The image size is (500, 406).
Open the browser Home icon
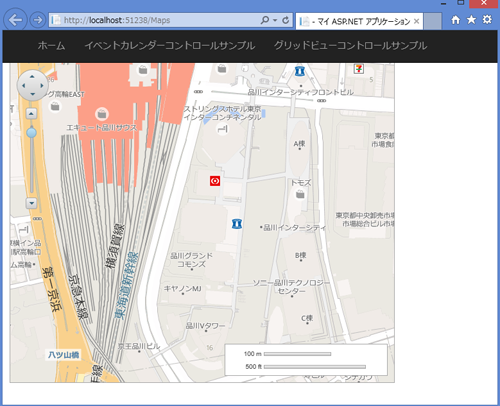[x=456, y=20]
